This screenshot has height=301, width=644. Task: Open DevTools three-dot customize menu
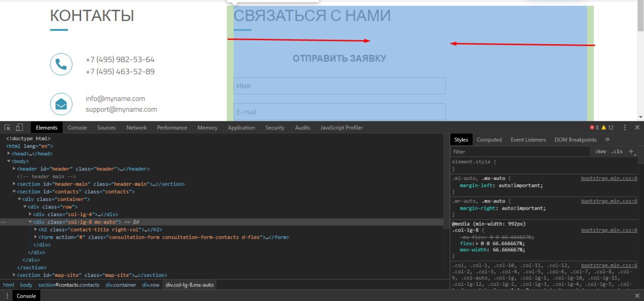click(625, 128)
